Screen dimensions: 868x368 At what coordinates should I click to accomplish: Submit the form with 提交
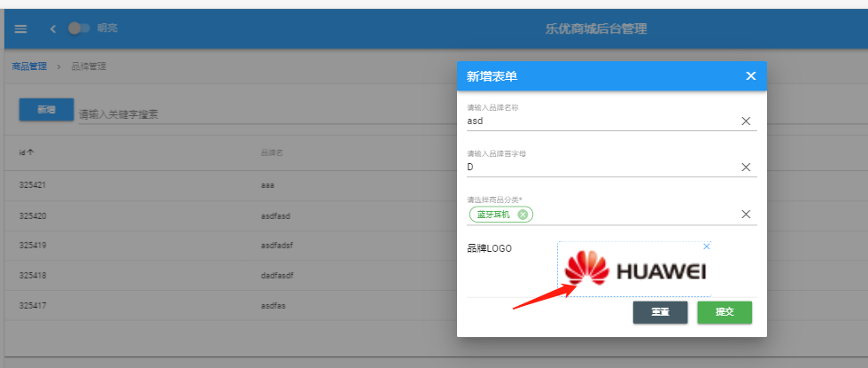[725, 312]
